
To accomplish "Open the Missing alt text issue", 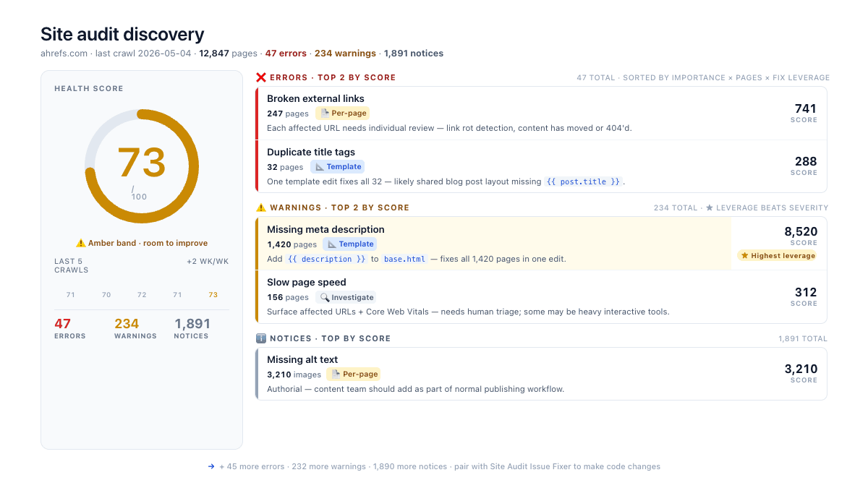I will click(541, 374).
